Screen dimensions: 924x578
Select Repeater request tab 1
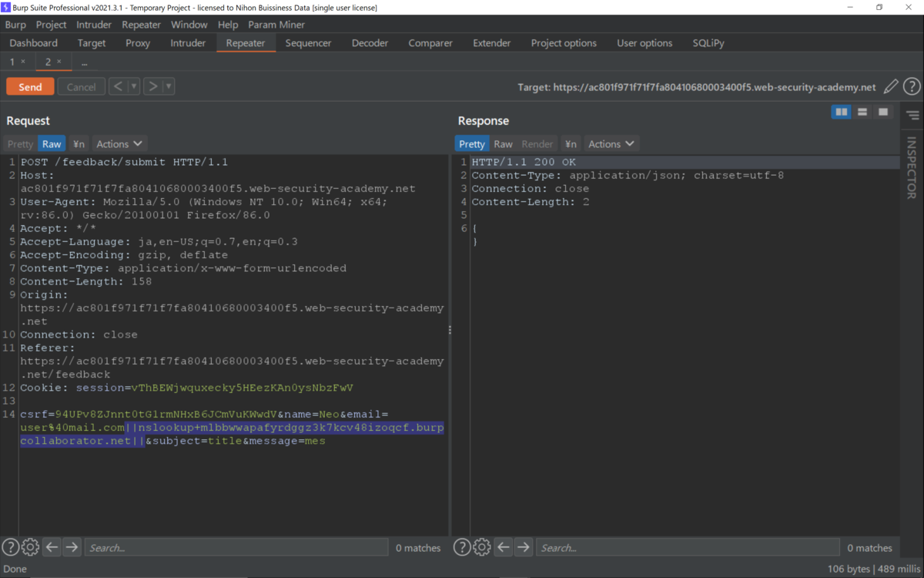[x=12, y=62]
